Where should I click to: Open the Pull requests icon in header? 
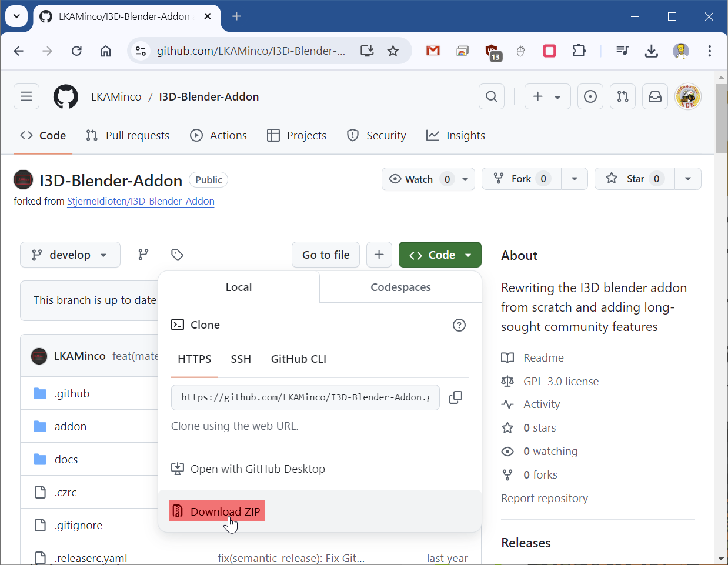click(623, 96)
